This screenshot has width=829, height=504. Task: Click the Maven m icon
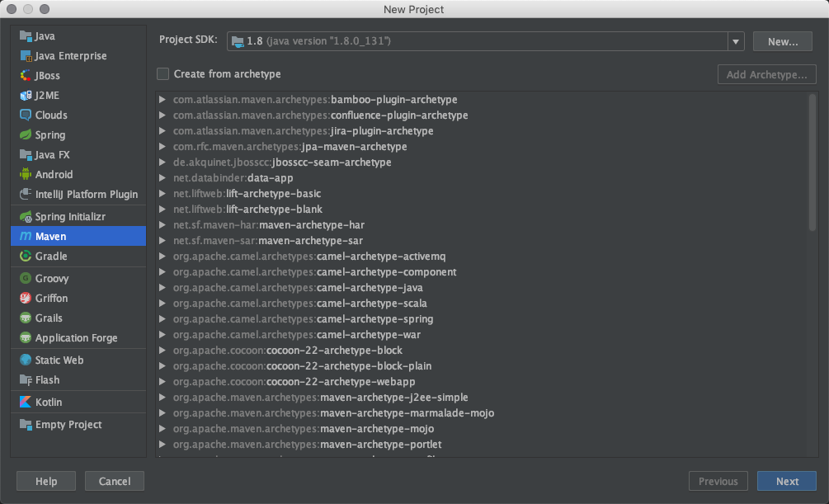pyautogui.click(x=26, y=236)
